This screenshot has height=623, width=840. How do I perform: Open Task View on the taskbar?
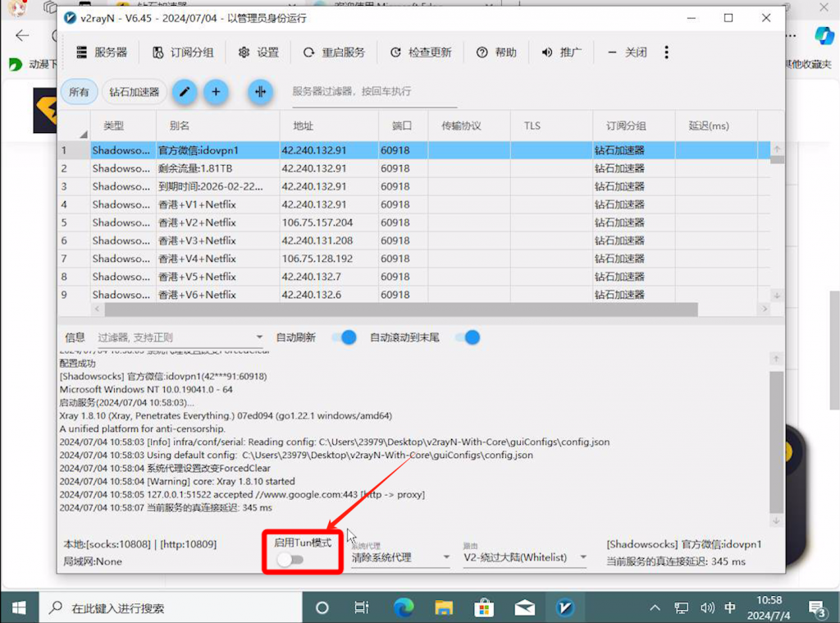tap(362, 607)
